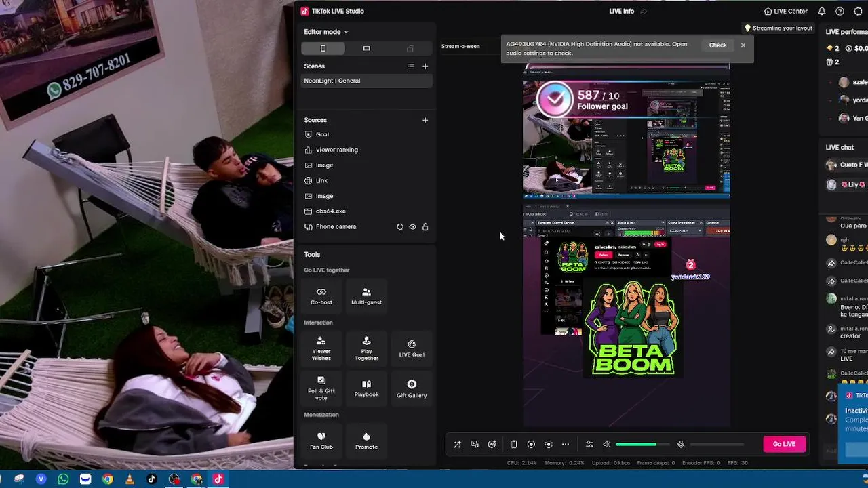Open WhatsApp from the taskbar
This screenshot has height=488, width=868.
[x=63, y=479]
